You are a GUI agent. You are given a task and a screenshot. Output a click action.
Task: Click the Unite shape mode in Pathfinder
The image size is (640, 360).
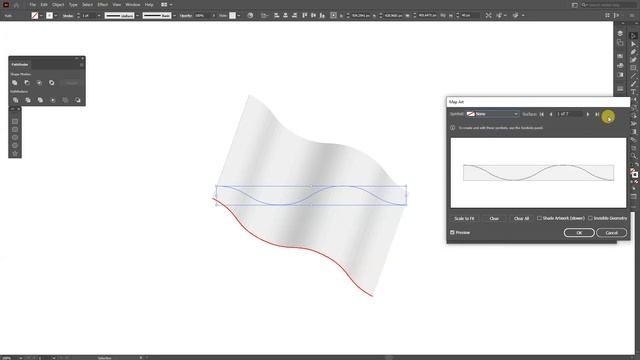click(x=15, y=83)
